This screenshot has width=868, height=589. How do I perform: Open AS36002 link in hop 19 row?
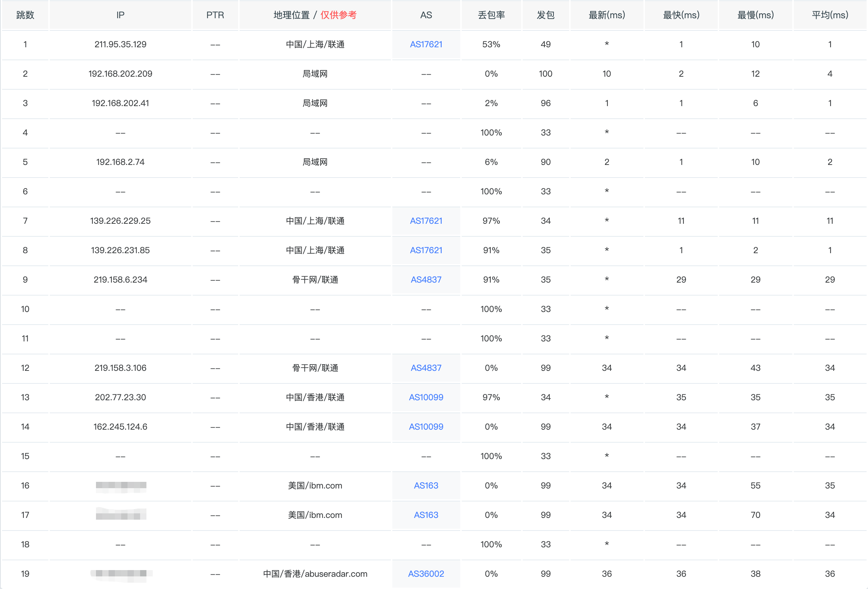point(426,574)
